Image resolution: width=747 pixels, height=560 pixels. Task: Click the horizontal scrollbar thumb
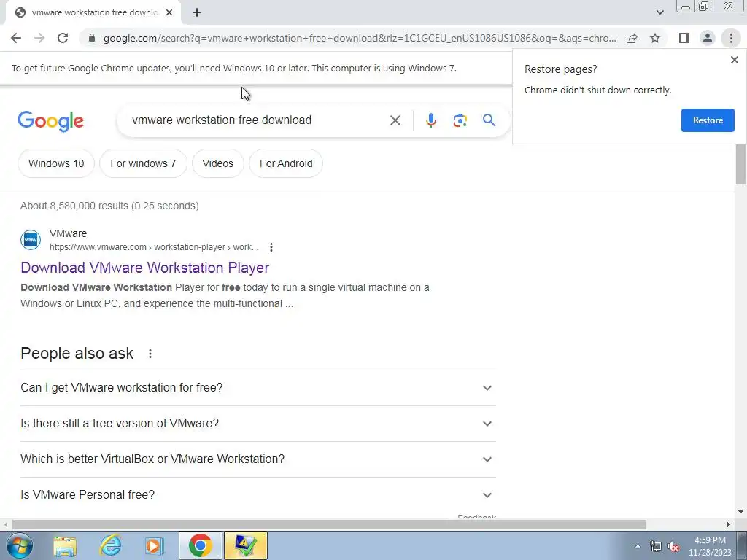click(x=329, y=524)
